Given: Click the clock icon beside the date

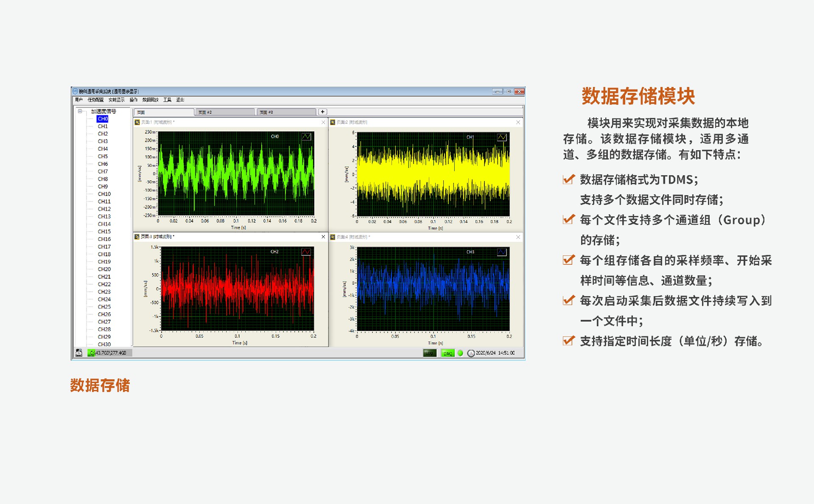Looking at the screenshot, I should click(470, 353).
